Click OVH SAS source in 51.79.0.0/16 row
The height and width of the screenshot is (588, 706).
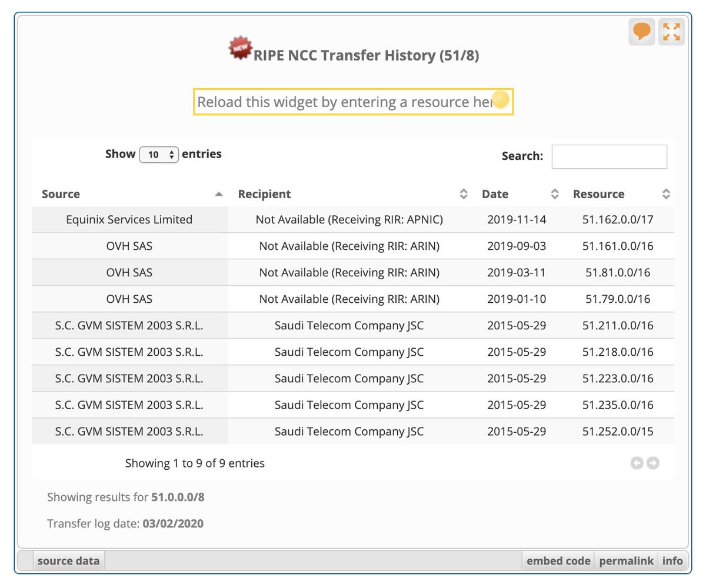pyautogui.click(x=129, y=299)
